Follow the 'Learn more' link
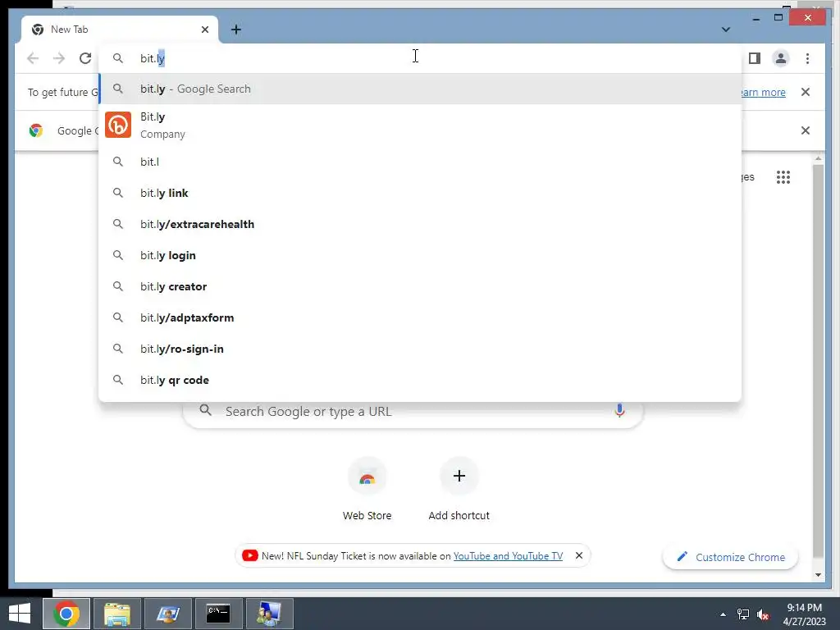The height and width of the screenshot is (630, 840). 762,92
